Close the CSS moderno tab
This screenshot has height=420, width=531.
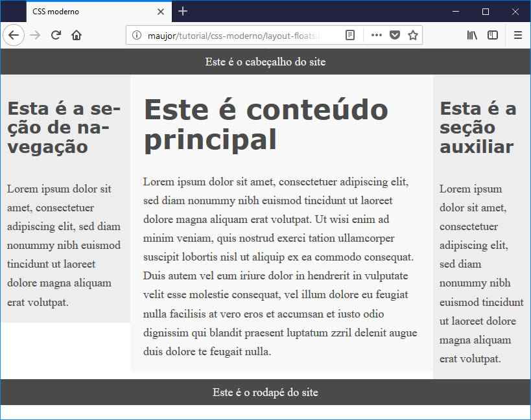pos(161,12)
